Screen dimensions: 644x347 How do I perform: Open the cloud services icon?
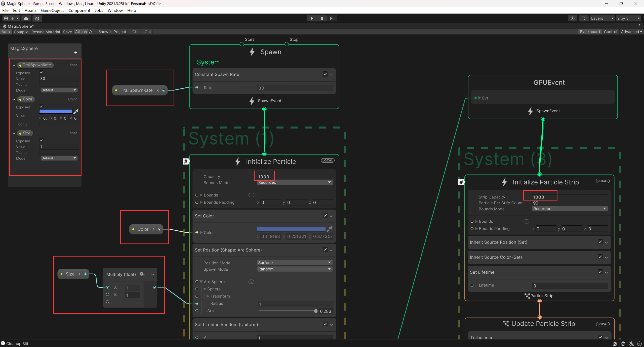26,18
